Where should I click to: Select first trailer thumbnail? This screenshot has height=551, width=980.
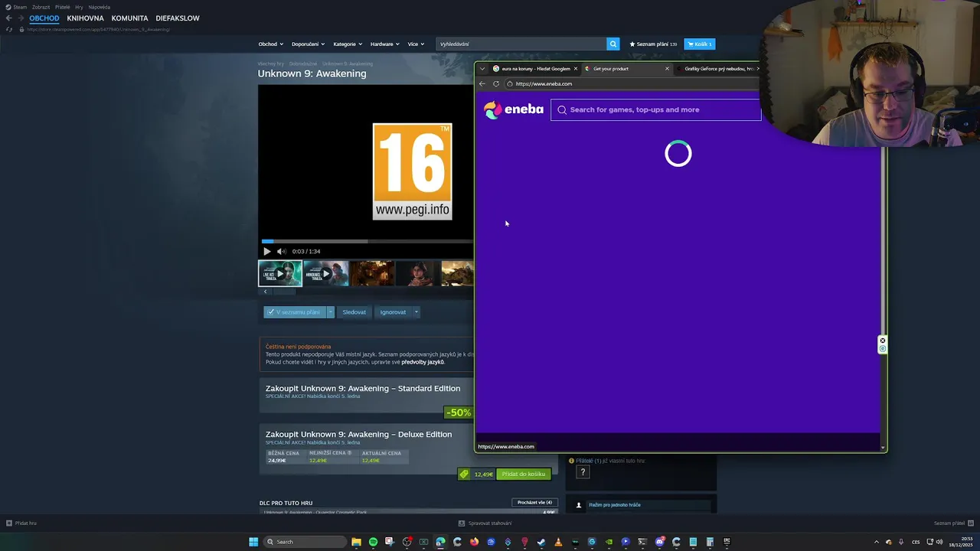280,273
